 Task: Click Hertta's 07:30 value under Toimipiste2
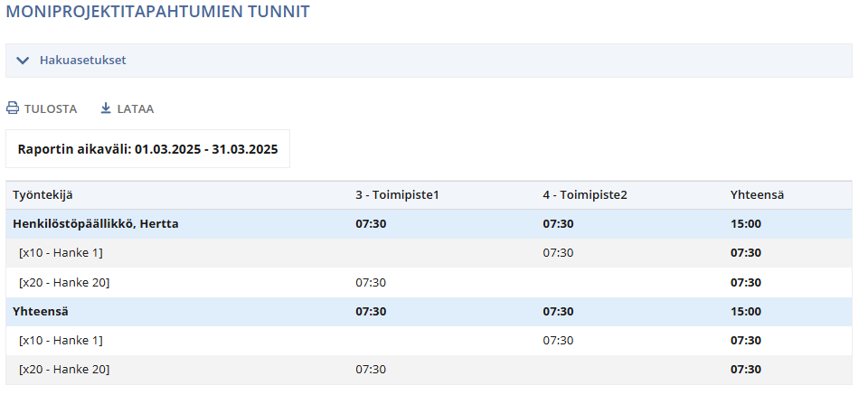coord(558,224)
